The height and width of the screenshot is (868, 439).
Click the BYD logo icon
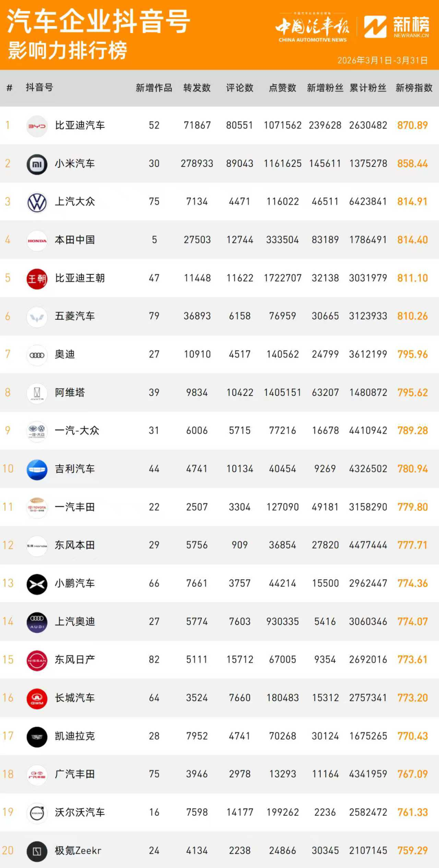pyautogui.click(x=37, y=126)
